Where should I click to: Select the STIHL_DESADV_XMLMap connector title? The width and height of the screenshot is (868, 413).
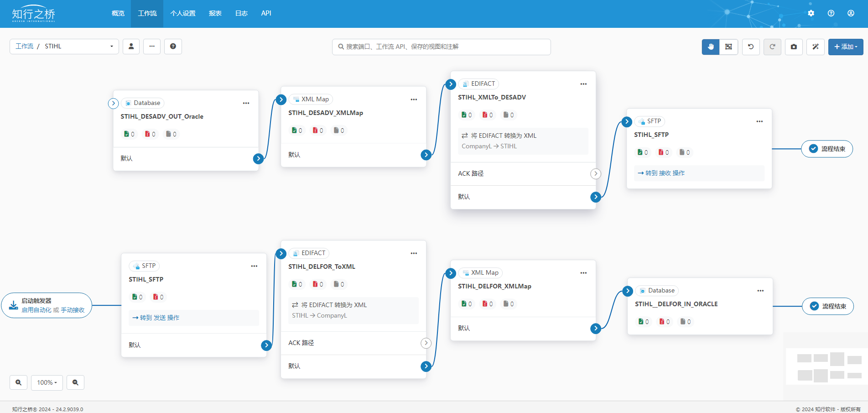tap(326, 113)
